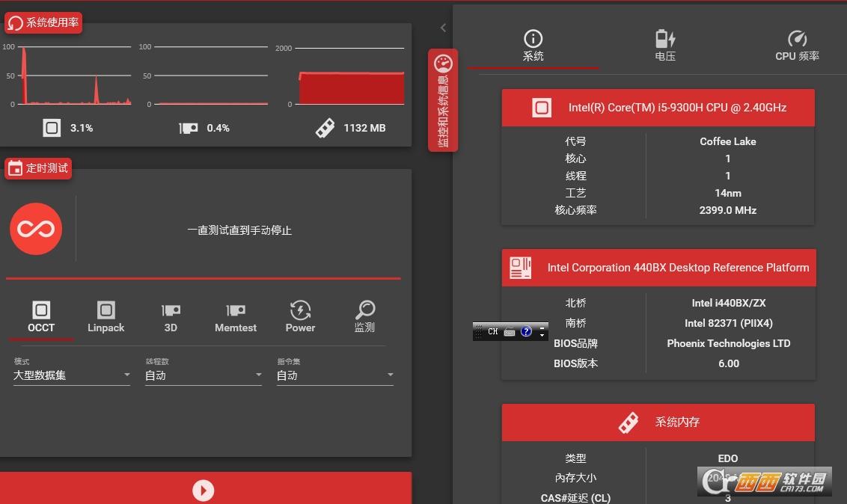Click the gauge icon atop 监控和系统信息 tab
Image resolution: width=847 pixels, height=504 pixels.
[443, 64]
